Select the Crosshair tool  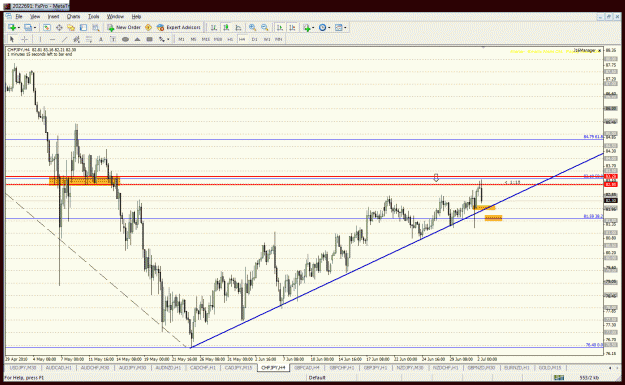click(24, 39)
